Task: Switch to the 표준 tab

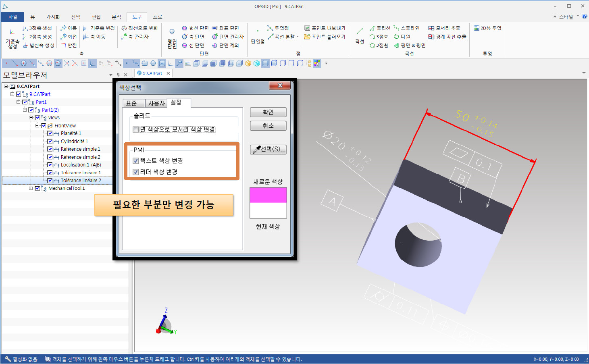Action: (132, 103)
